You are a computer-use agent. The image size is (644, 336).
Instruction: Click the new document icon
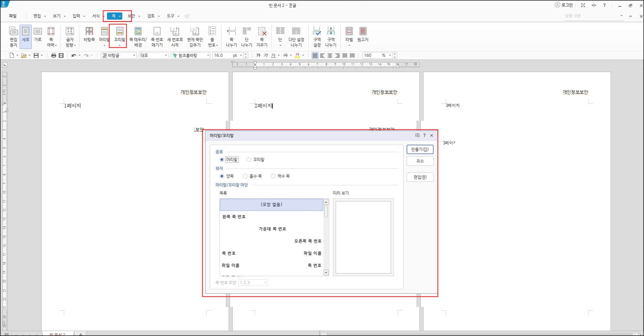click(x=12, y=55)
